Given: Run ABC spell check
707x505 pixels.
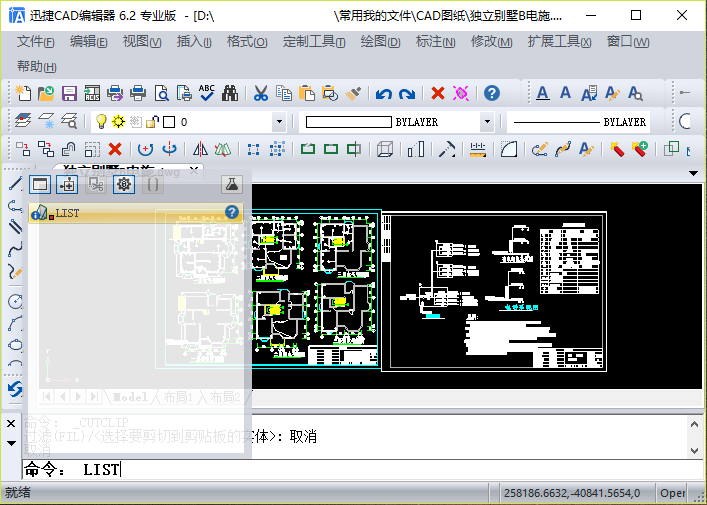Looking at the screenshot, I should [x=207, y=93].
